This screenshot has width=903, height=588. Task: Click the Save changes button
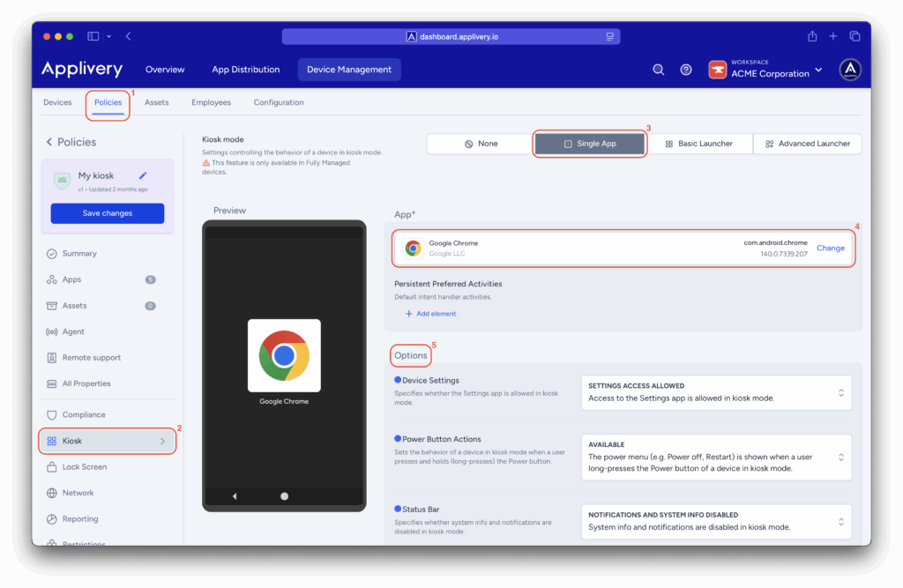click(108, 213)
